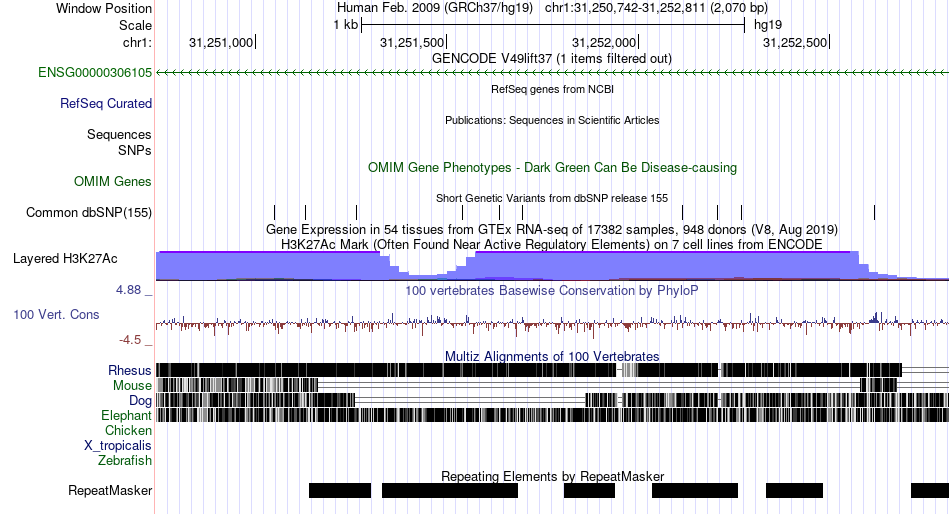Click the ENSG00000306105 gene label
950x514 pixels.
pyautogui.click(x=95, y=73)
